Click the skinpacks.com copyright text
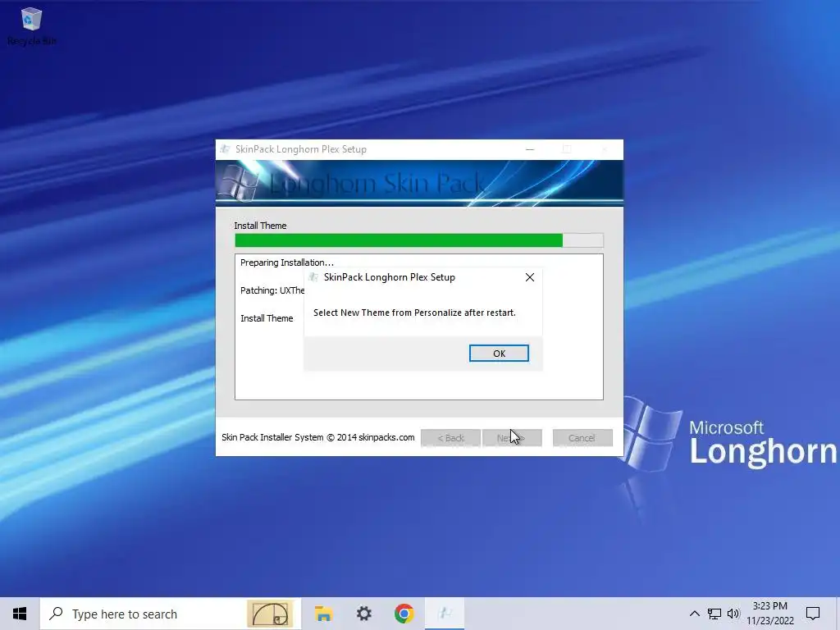 (x=318, y=437)
